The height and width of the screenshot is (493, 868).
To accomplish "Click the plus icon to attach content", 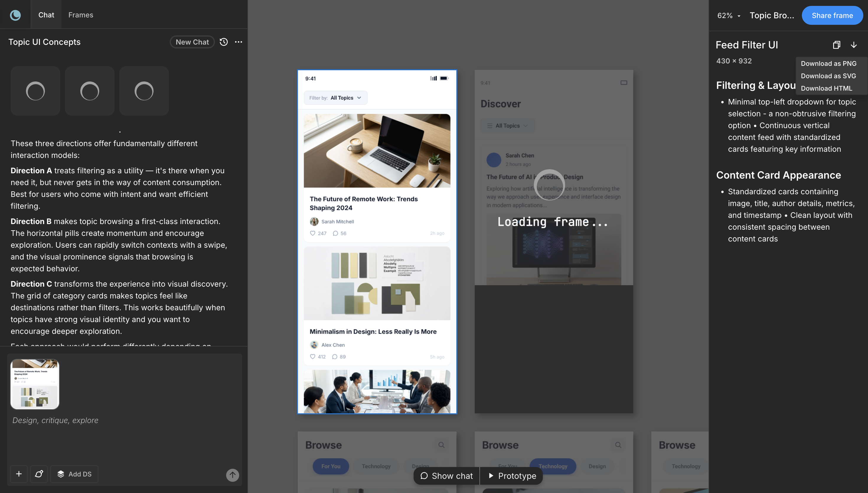I will 19,474.
